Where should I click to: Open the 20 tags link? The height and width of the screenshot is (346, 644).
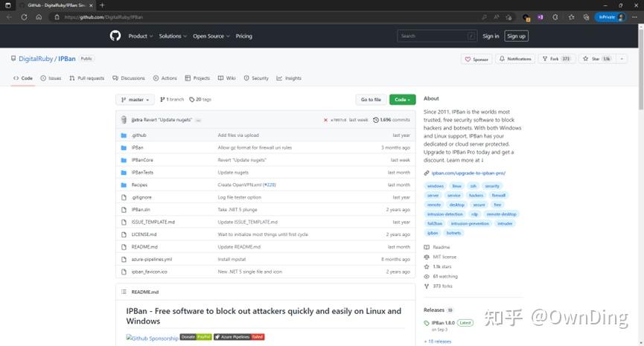[200, 100]
